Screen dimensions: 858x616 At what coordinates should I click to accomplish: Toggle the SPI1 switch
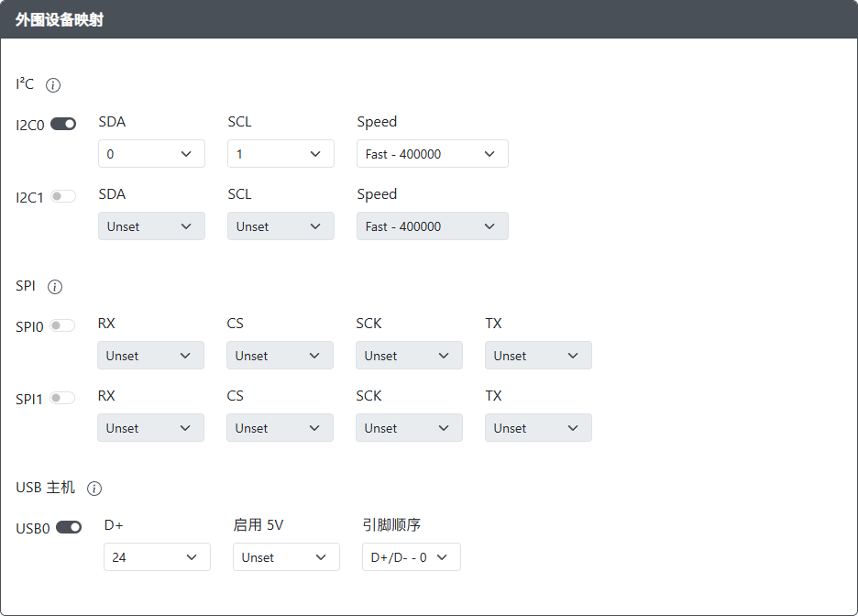click(x=62, y=398)
